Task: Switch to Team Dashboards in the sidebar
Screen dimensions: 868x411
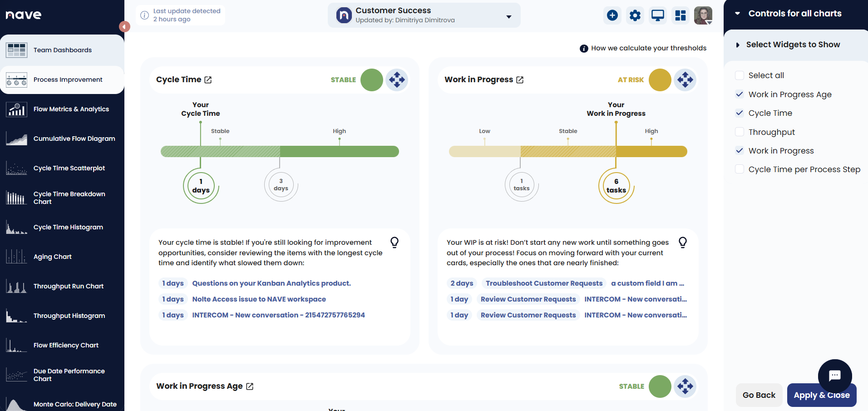Action: coord(62,50)
